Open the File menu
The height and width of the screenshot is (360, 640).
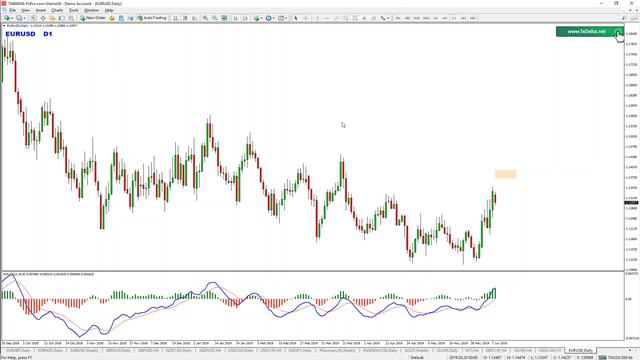point(13,10)
